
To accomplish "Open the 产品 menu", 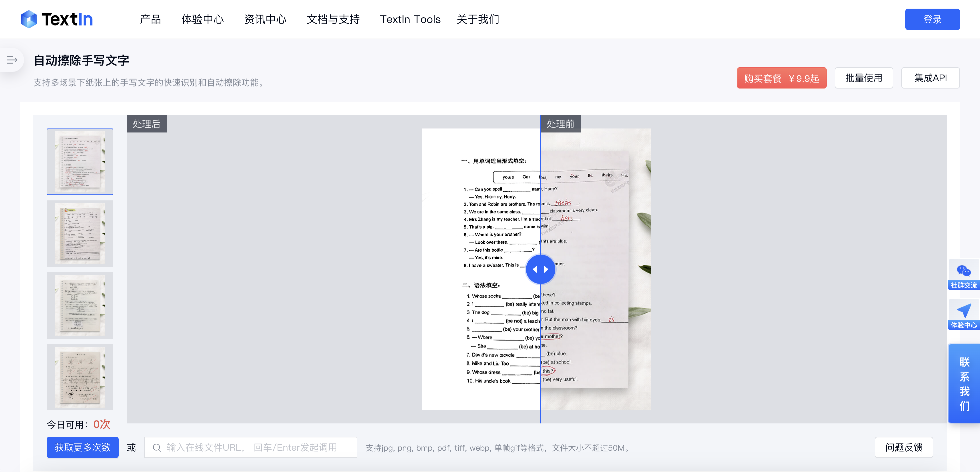I will pyautogui.click(x=150, y=19).
